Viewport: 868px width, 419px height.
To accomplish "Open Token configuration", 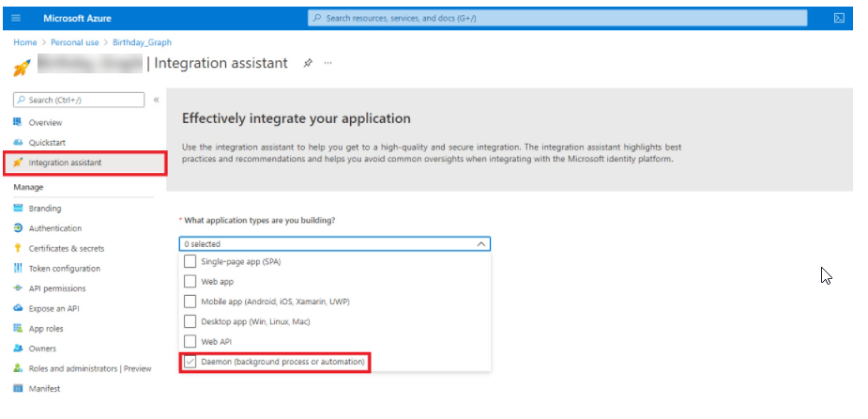I will tap(64, 269).
